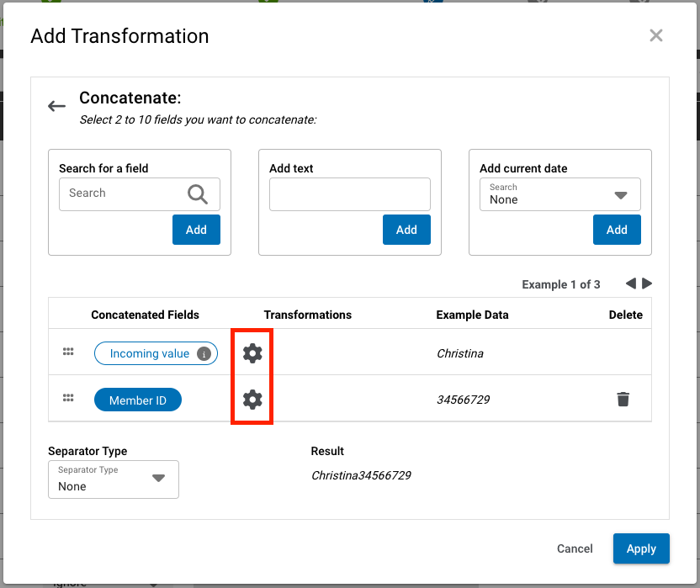This screenshot has width=700, height=588.
Task: Cancel the Add Transformation dialog
Action: pos(575,548)
